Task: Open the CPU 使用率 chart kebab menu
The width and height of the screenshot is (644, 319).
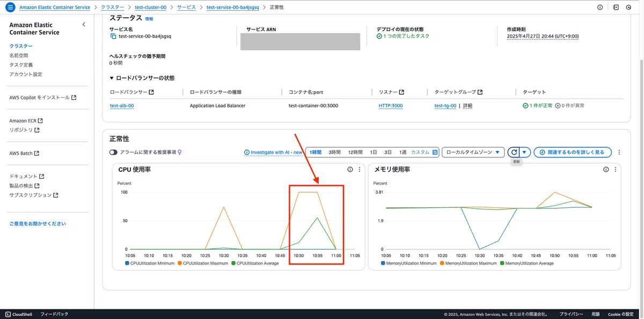Action: pos(360,169)
